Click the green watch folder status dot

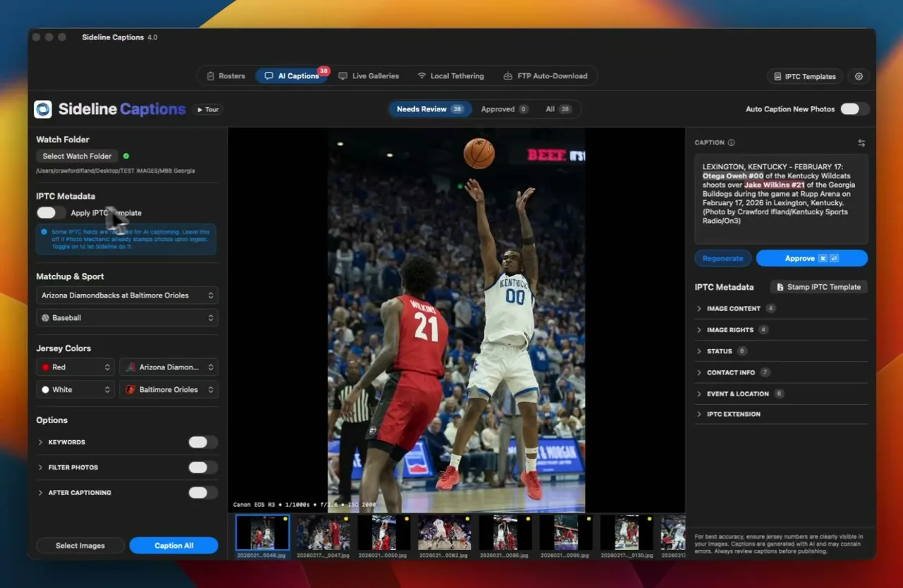126,156
